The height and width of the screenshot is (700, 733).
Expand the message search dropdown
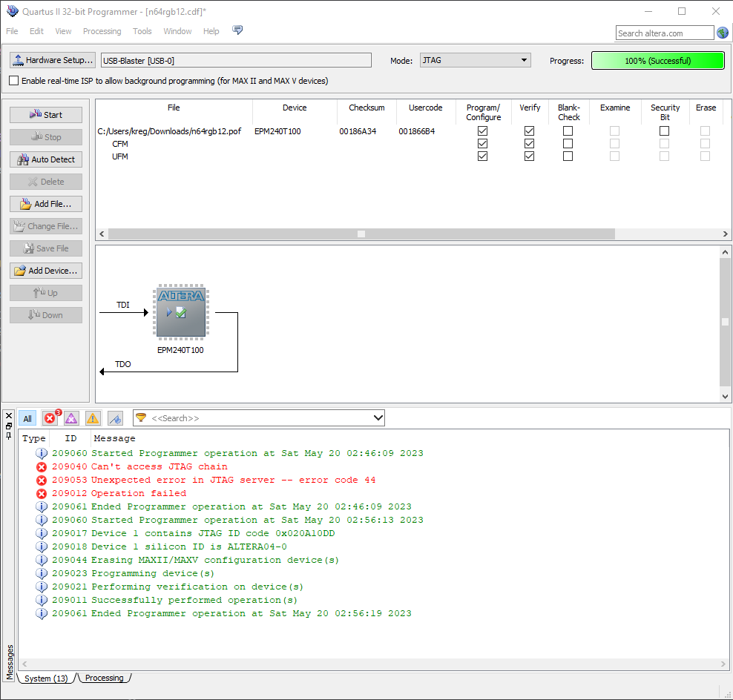(x=378, y=417)
